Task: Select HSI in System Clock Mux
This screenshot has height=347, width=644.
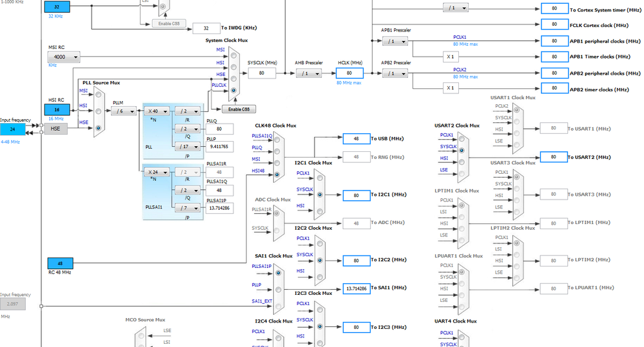Action: [233, 67]
